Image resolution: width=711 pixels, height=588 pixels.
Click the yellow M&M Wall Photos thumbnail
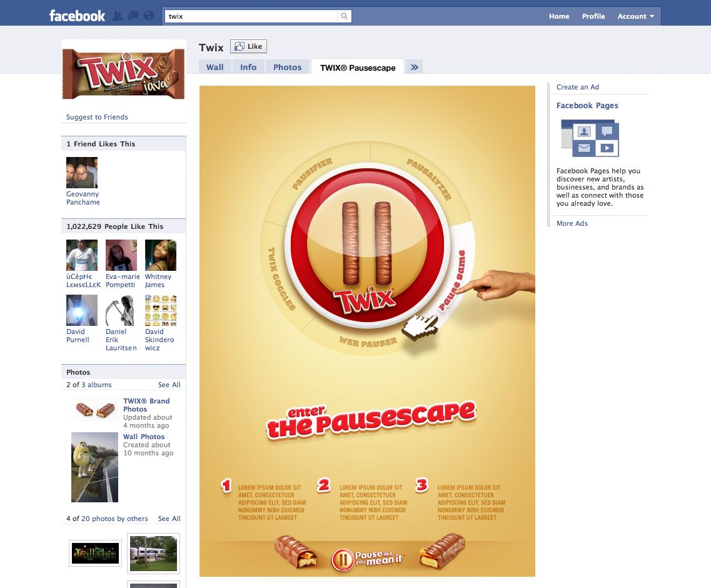click(x=95, y=467)
